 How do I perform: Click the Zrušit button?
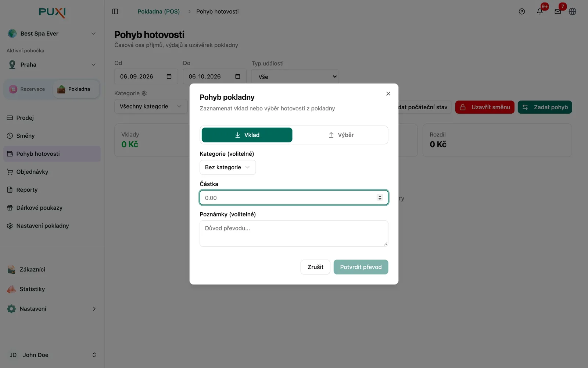[315, 267]
